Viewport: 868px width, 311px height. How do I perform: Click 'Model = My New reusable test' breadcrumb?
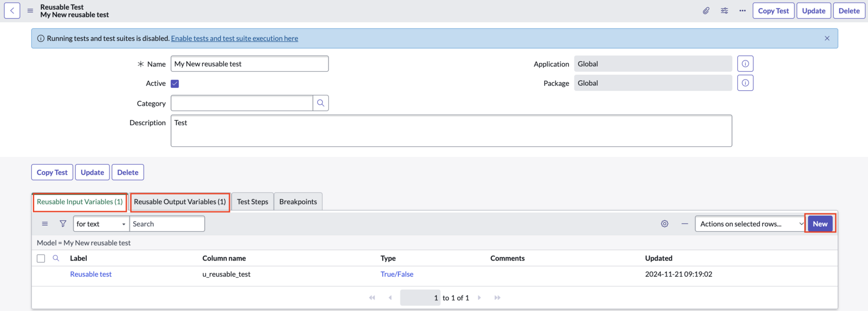pyautogui.click(x=84, y=243)
